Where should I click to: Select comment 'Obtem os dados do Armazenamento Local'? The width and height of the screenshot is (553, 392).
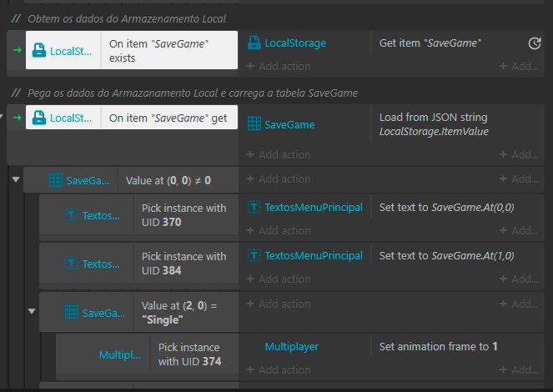[127, 18]
